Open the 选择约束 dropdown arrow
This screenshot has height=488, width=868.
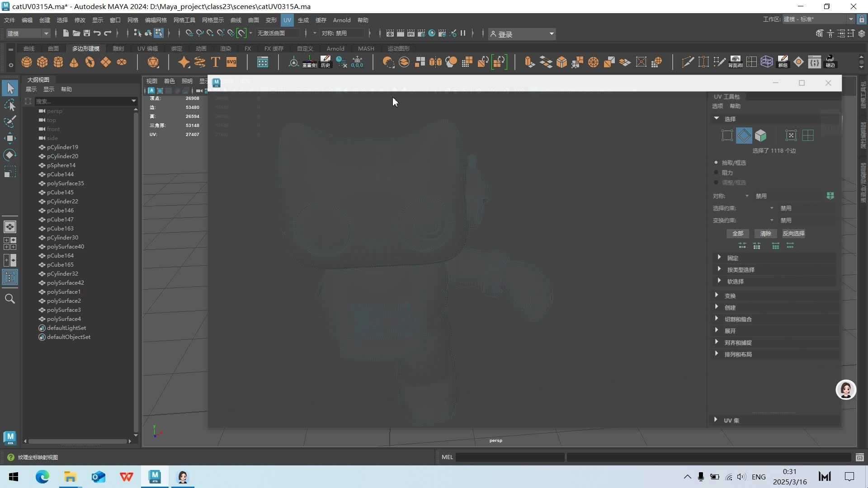click(772, 208)
